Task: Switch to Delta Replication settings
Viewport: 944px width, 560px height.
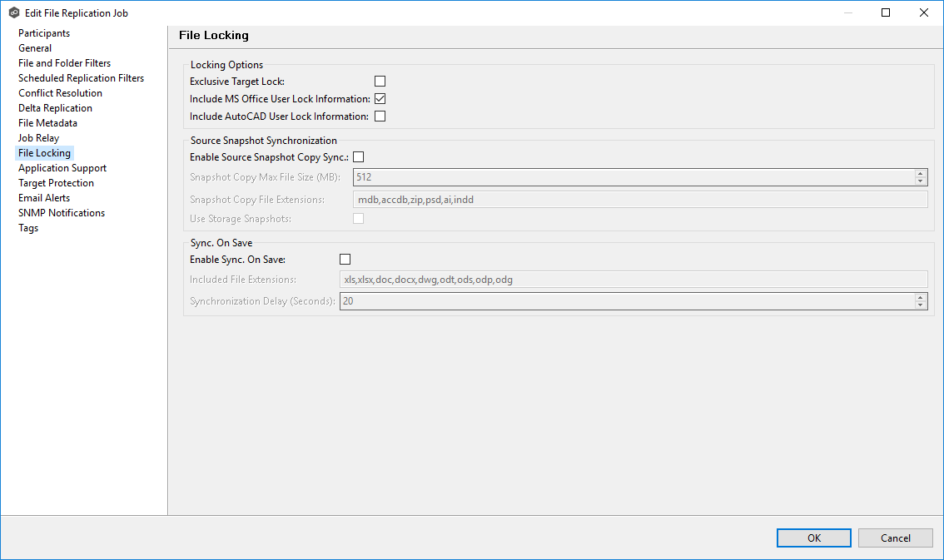Action: click(x=55, y=108)
